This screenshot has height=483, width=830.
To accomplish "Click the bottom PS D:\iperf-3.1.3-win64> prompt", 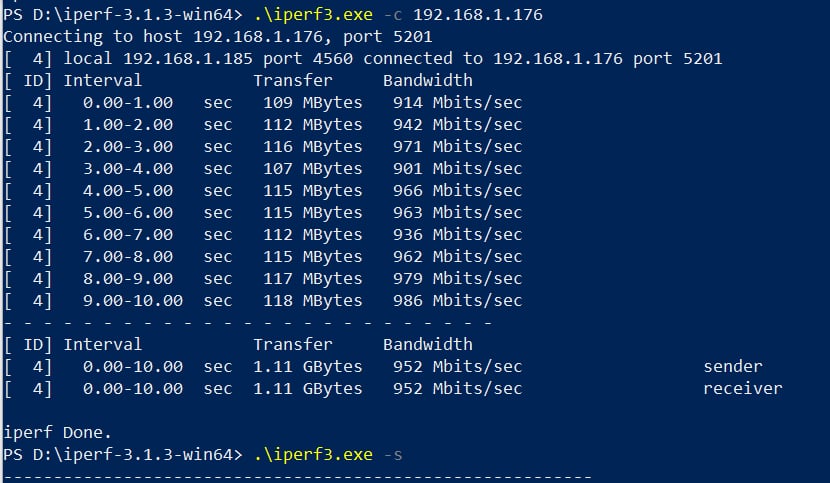I will (122, 454).
